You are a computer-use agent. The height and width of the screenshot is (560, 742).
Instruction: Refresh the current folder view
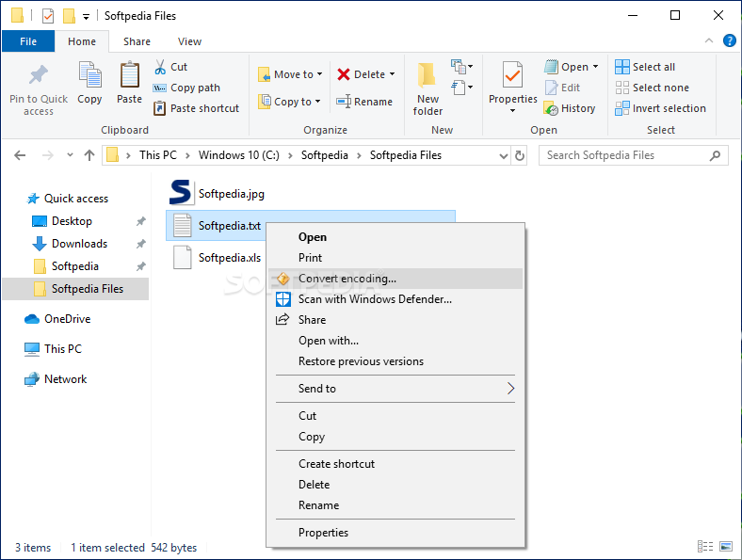[x=520, y=155]
